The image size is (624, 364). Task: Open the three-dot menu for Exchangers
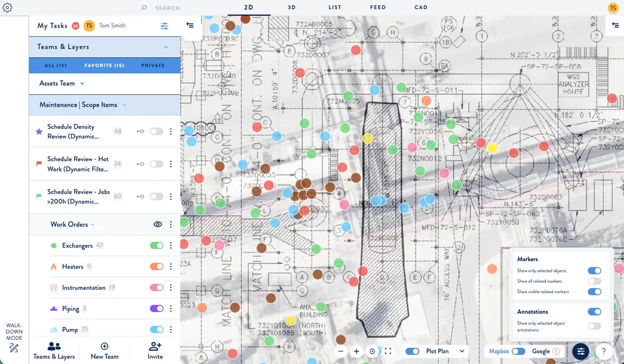coord(171,246)
